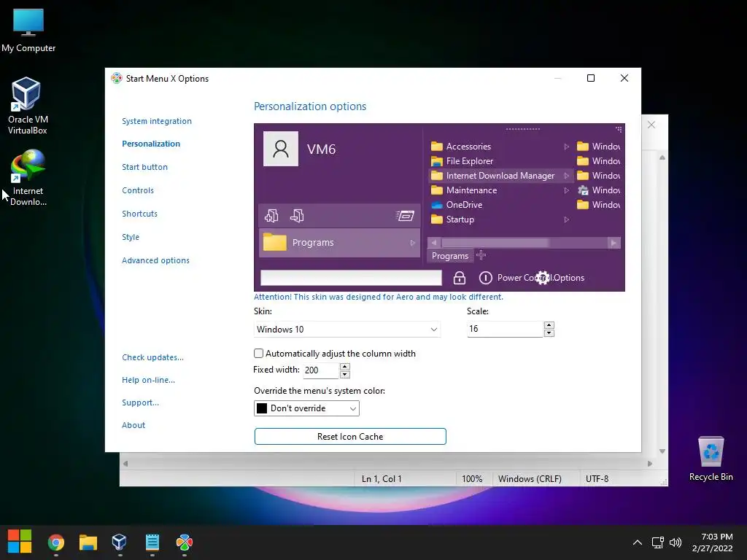The height and width of the screenshot is (560, 747).
Task: Open the Controls section
Action: point(138,190)
